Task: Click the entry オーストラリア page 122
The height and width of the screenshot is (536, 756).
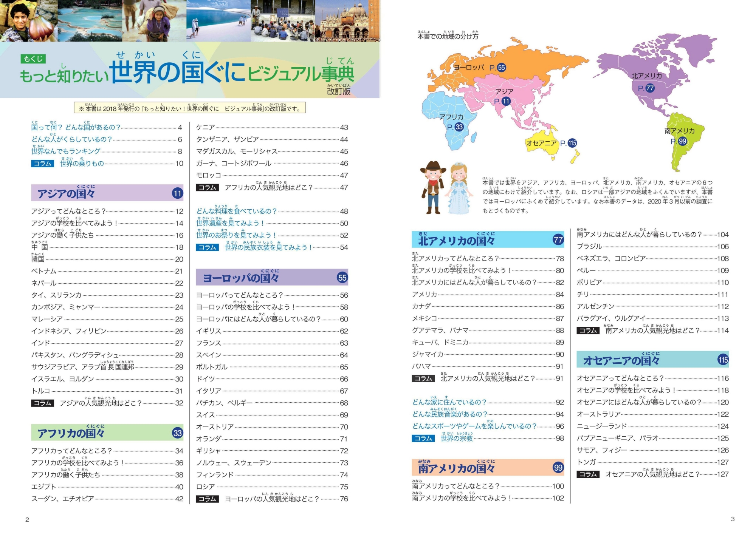Action: (x=652, y=414)
